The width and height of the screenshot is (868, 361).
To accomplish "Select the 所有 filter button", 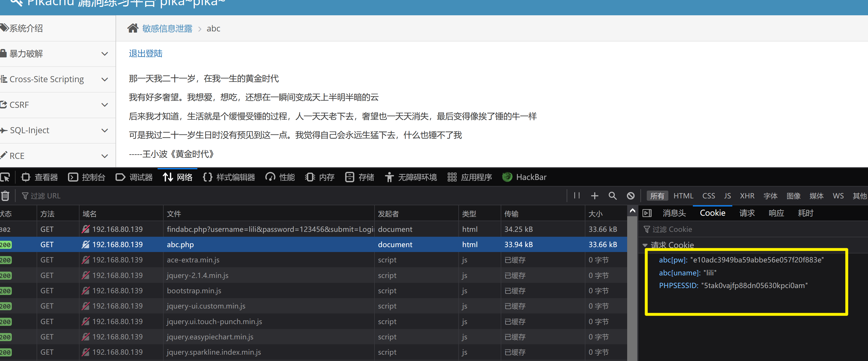I will tap(657, 196).
